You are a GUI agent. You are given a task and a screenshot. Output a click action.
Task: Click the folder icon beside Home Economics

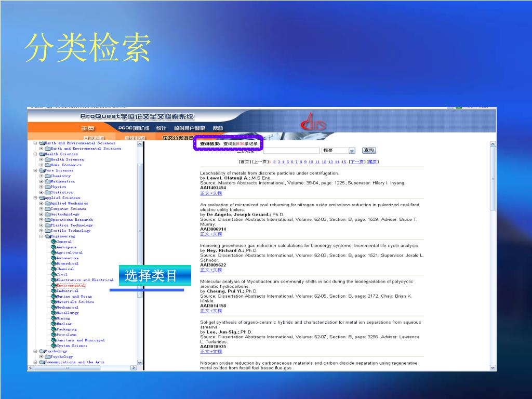47,165
